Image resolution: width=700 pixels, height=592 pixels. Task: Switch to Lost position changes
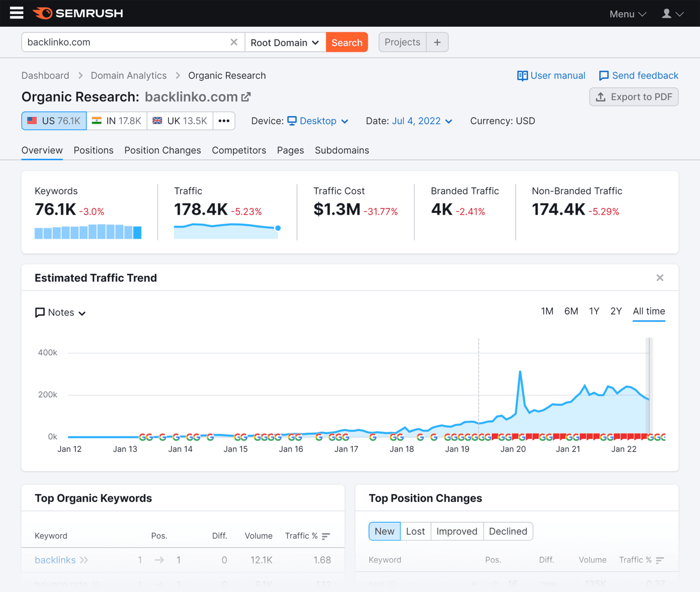415,531
